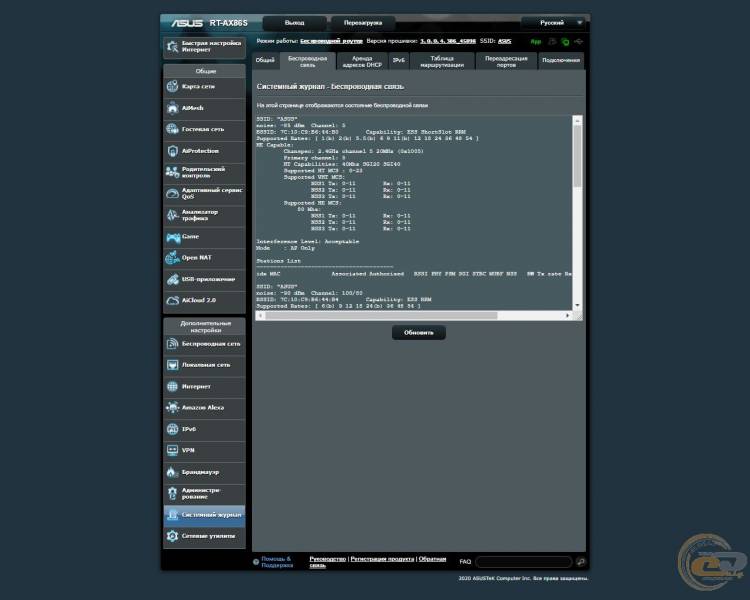Click the Выход logout button
This screenshot has width=750, height=600.
point(294,22)
